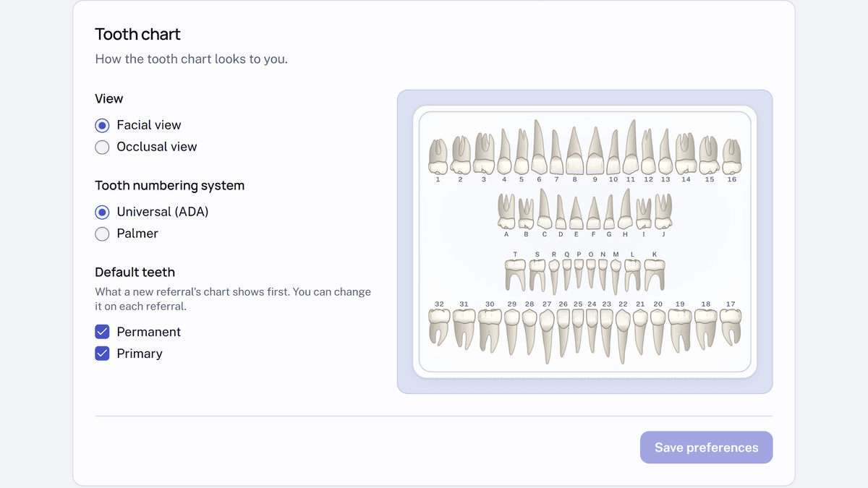The image size is (868, 488).
Task: Click tooth 1 in the chart
Action: tap(438, 156)
